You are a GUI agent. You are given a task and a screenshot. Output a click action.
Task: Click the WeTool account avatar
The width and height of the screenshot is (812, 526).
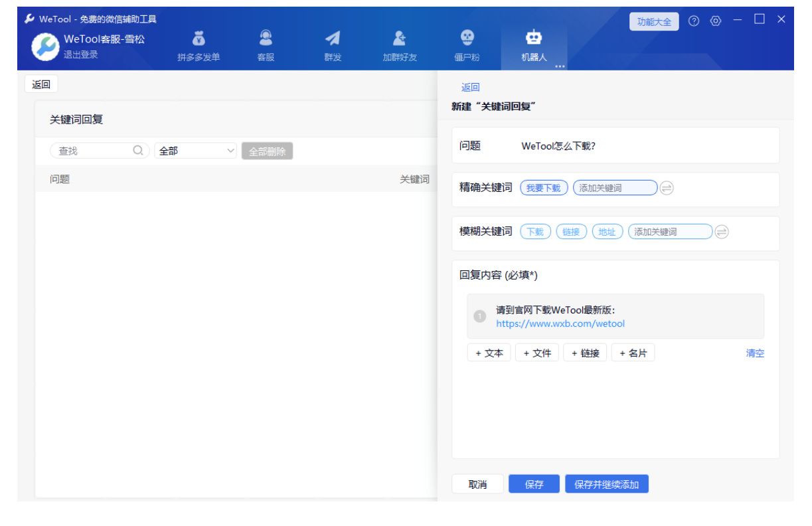(45, 46)
